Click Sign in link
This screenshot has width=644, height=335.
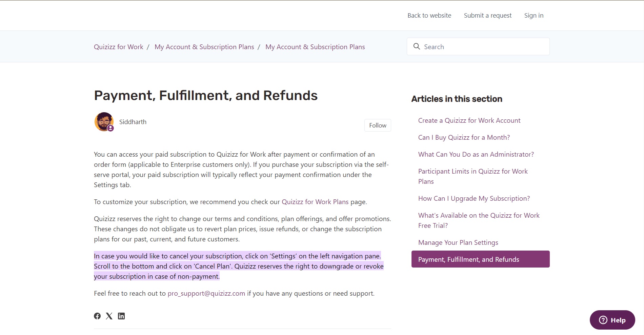point(534,15)
